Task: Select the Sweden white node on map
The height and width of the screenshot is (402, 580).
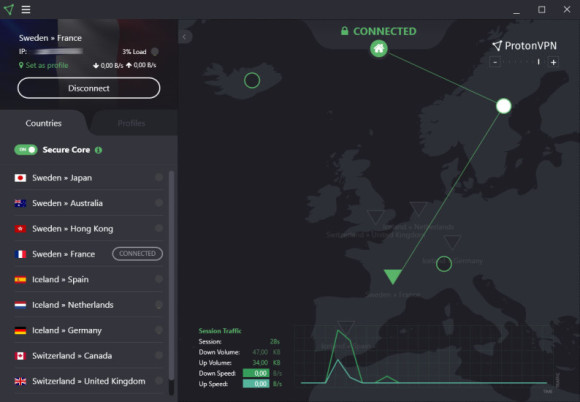Action: (x=503, y=106)
